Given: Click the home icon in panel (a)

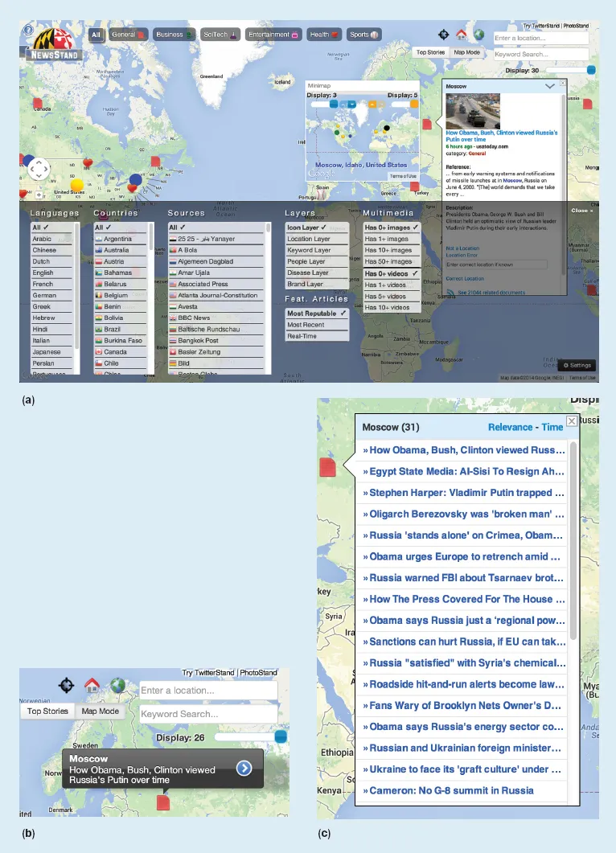Looking at the screenshot, I should pos(461,35).
